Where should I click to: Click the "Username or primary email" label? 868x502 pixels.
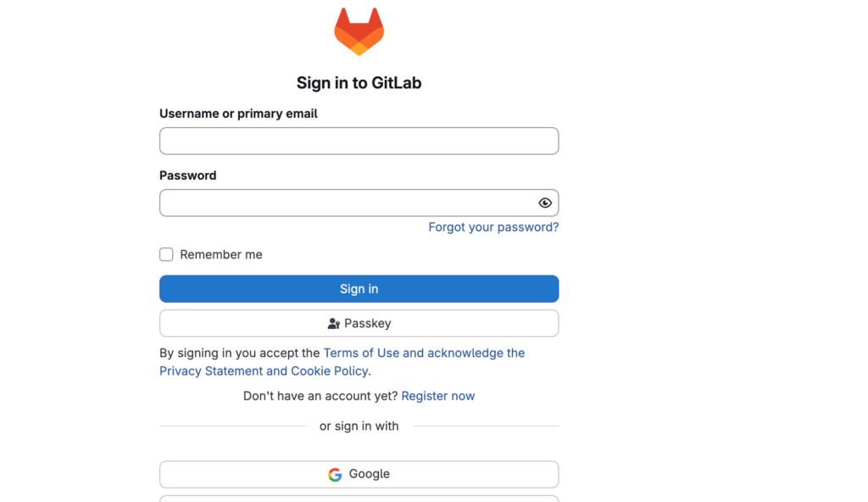click(238, 114)
